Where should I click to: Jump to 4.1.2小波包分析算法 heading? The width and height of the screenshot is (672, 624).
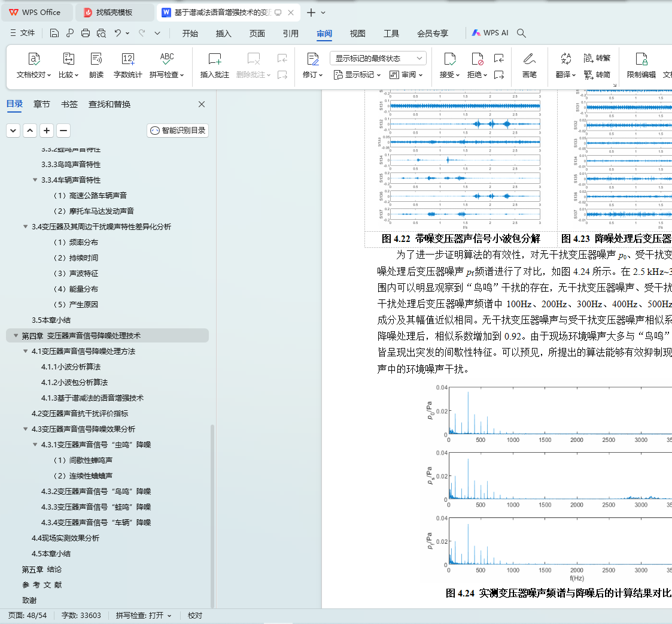(74, 383)
